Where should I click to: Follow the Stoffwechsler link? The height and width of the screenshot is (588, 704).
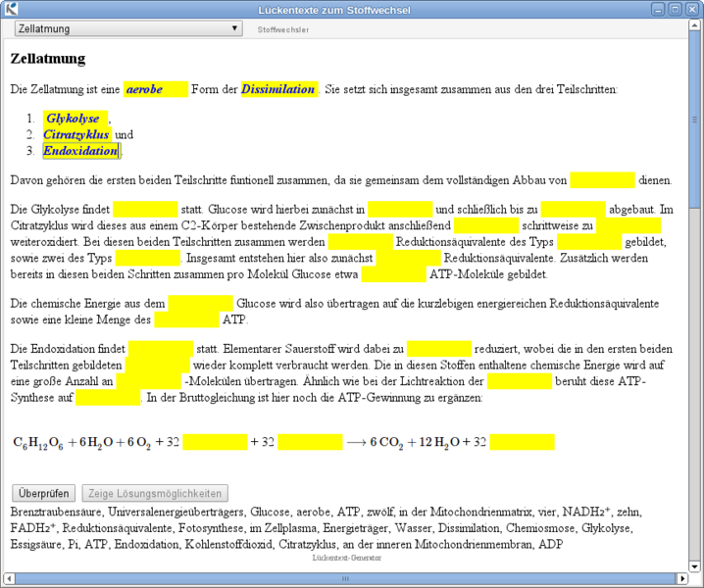[282, 29]
